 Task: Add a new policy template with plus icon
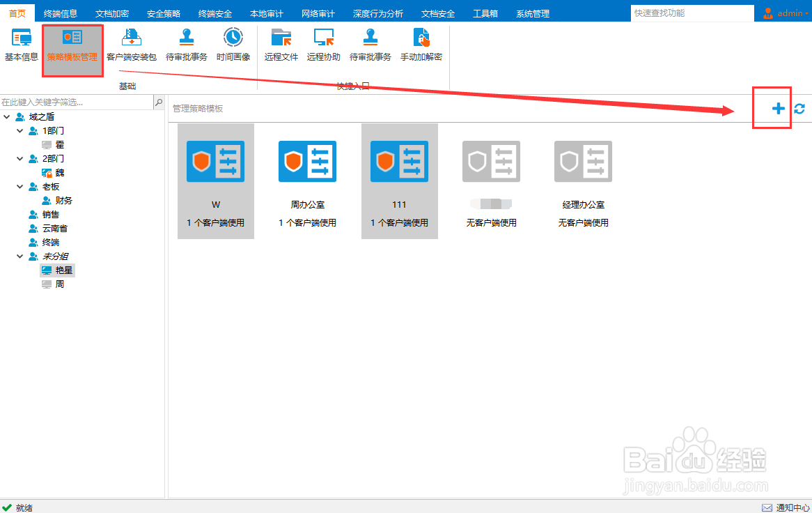pos(778,108)
